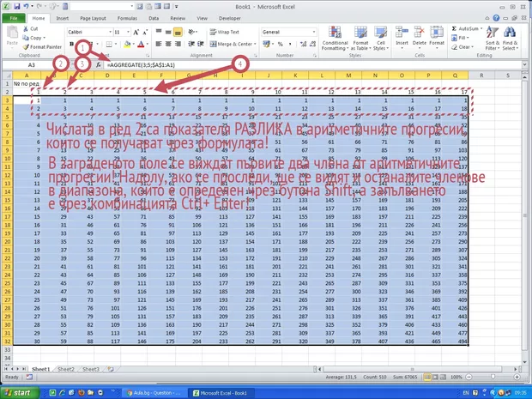Click the Paste icon in Clipboard group

click(x=12, y=35)
